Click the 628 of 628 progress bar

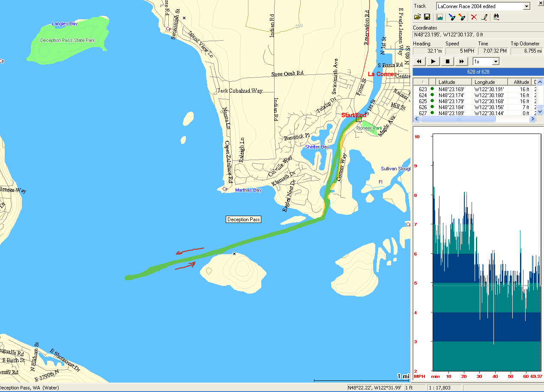point(478,72)
